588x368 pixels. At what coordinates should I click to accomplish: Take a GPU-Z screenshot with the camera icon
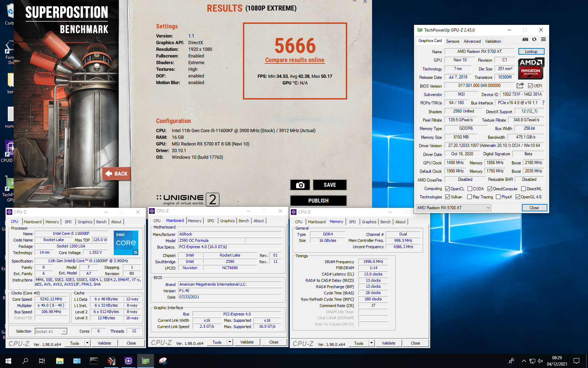[x=525, y=40]
